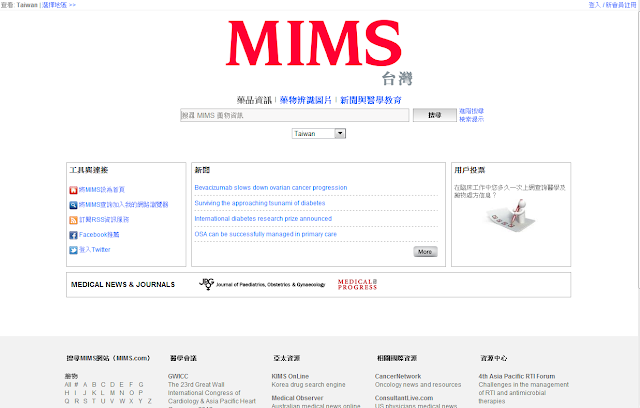640x408 pixels.
Task: Open 'Surviving the approaching tsunami of diabetes' article
Action: (260, 203)
